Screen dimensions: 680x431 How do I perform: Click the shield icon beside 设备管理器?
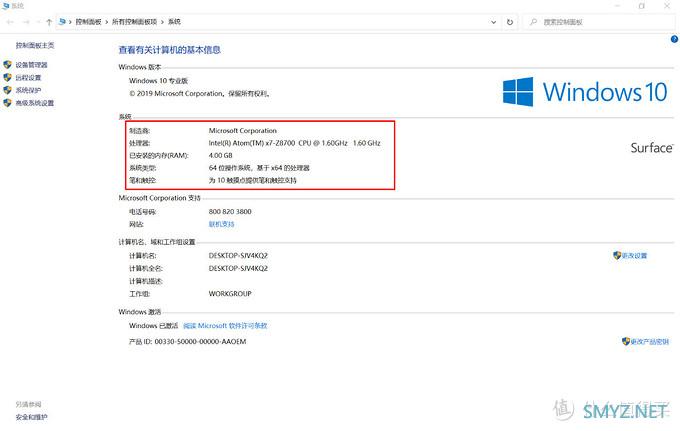tap(7, 65)
